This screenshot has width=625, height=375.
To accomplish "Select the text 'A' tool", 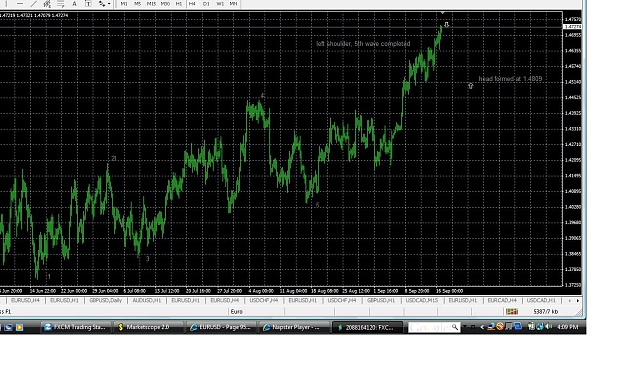I will 74,4.
